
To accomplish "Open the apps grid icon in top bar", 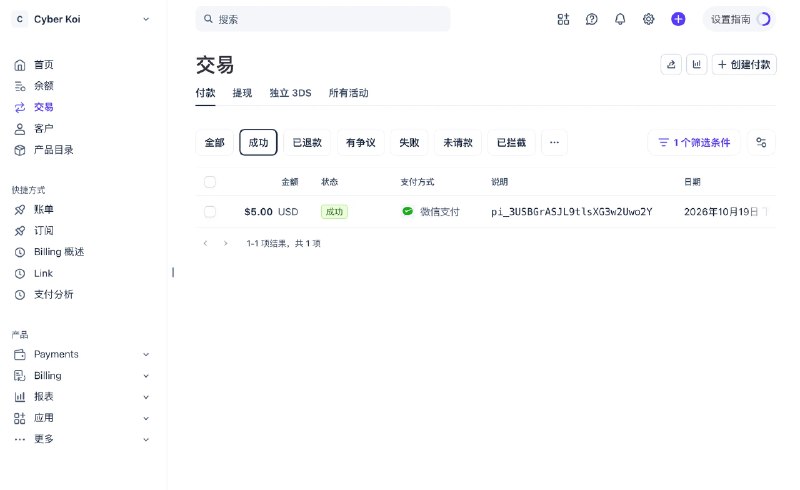I will 563,19.
